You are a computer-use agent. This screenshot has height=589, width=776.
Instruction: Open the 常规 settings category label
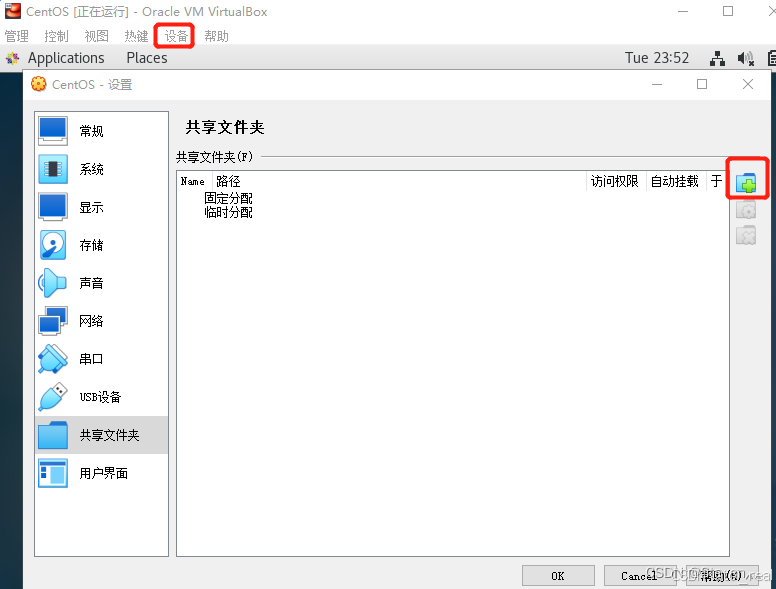coord(92,131)
